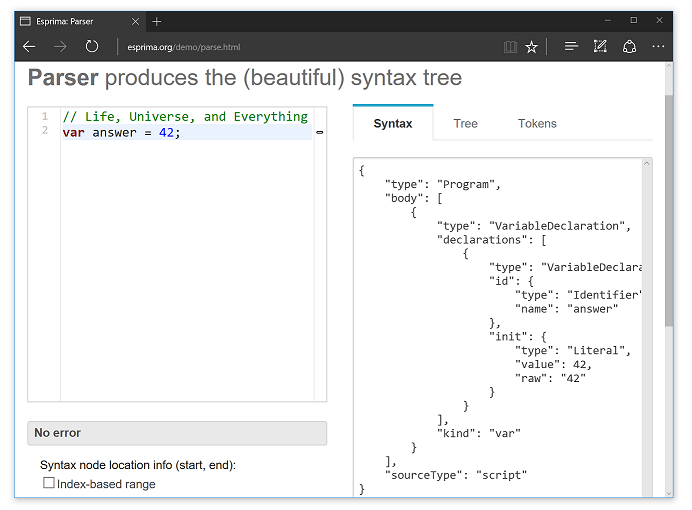Open Reading view book icon
Image resolution: width=692 pixels, height=510 pixels.
pyautogui.click(x=510, y=46)
